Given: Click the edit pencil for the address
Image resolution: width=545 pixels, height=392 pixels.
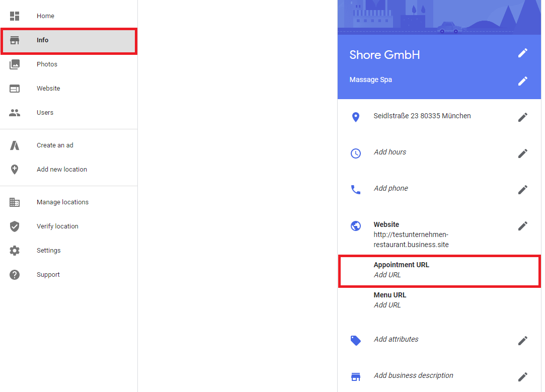Looking at the screenshot, I should click(x=523, y=117).
